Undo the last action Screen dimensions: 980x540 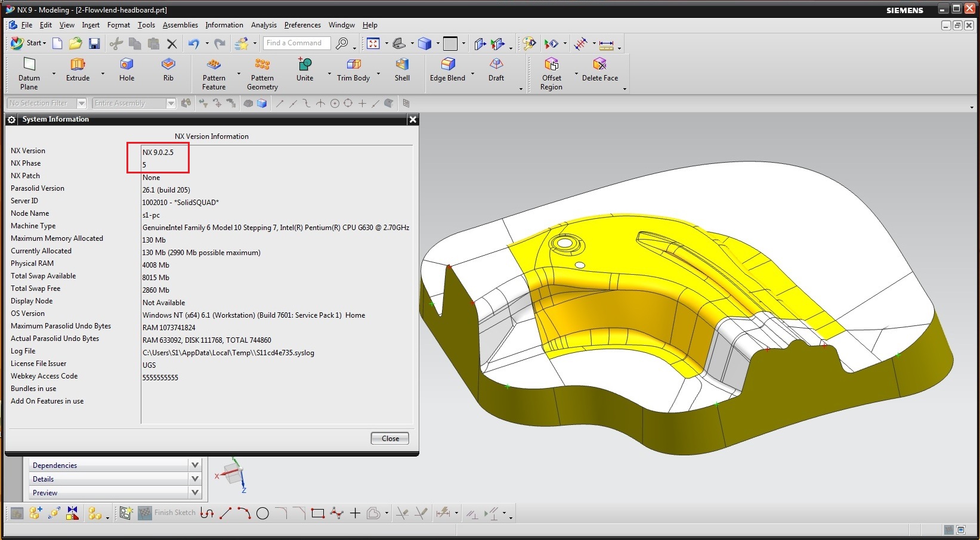tap(194, 44)
